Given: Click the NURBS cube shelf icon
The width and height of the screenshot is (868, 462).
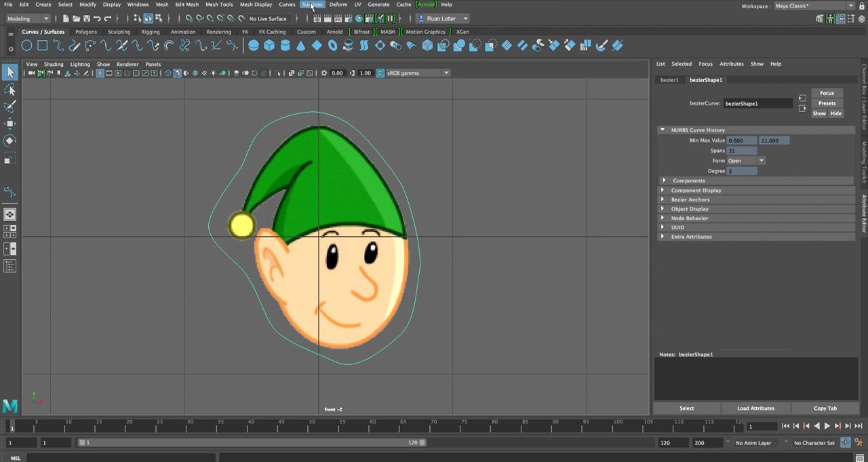Looking at the screenshot, I should 269,45.
